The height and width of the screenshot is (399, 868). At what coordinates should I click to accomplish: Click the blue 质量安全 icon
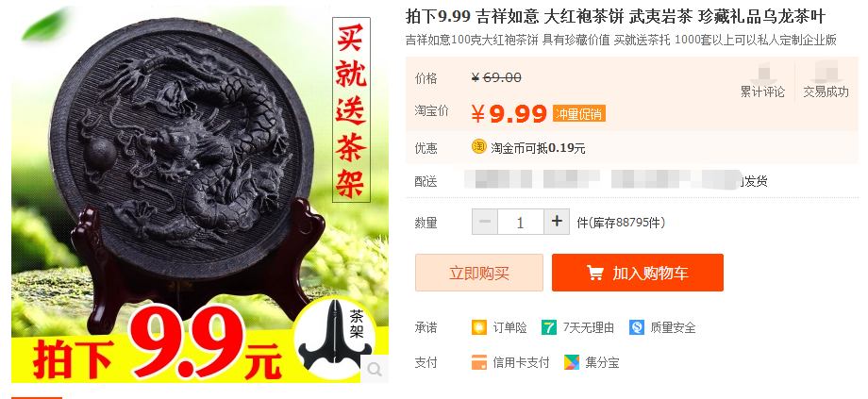tap(637, 327)
